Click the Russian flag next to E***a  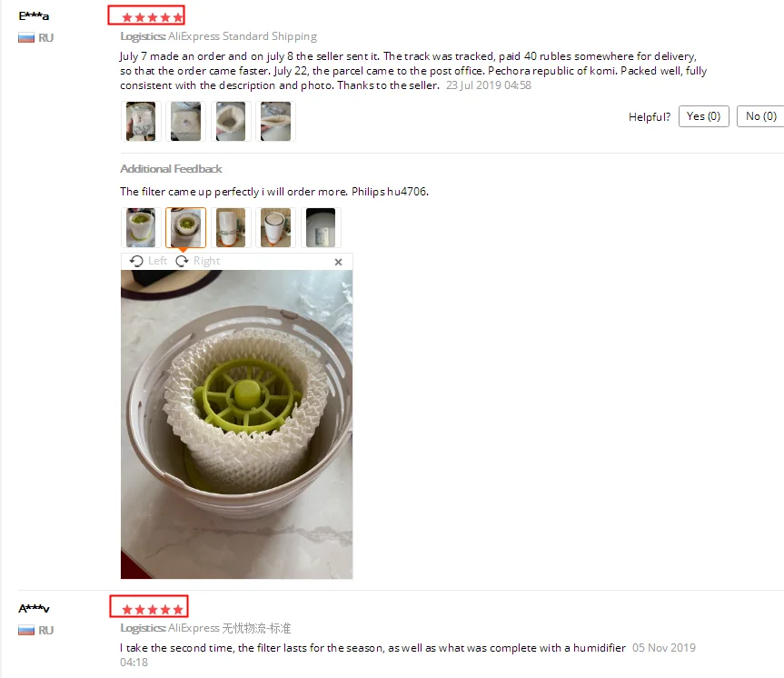(26, 37)
